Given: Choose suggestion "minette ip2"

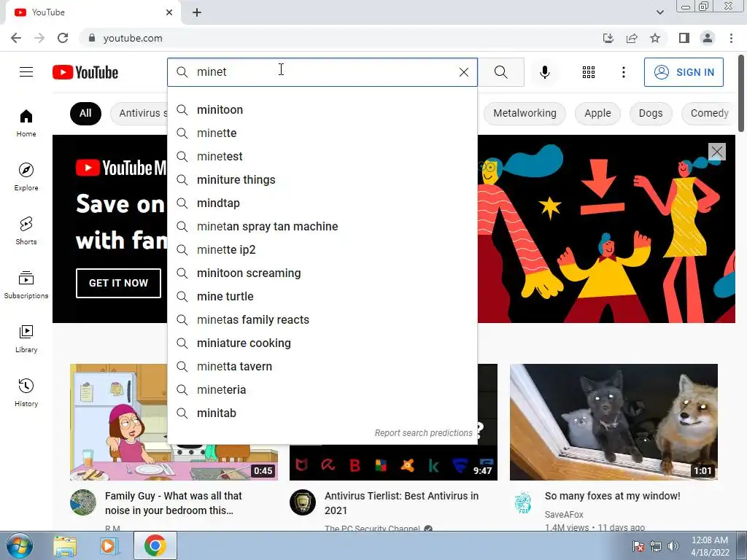Looking at the screenshot, I should [x=322, y=249].
